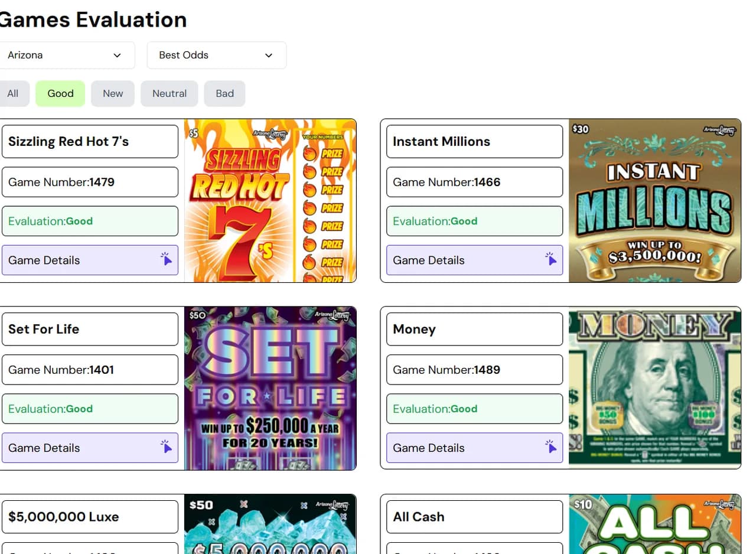Switch to the Neutral filter
Screen dimensions: 756x554
[x=170, y=93]
